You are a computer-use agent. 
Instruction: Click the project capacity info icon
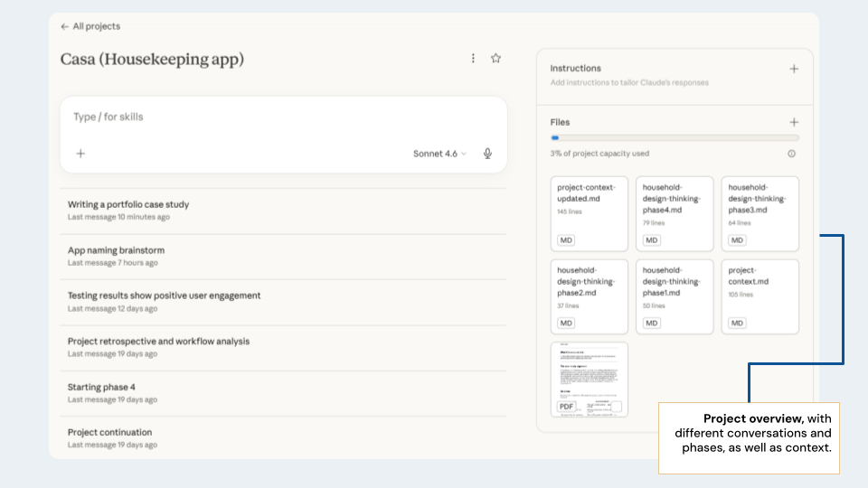click(792, 154)
